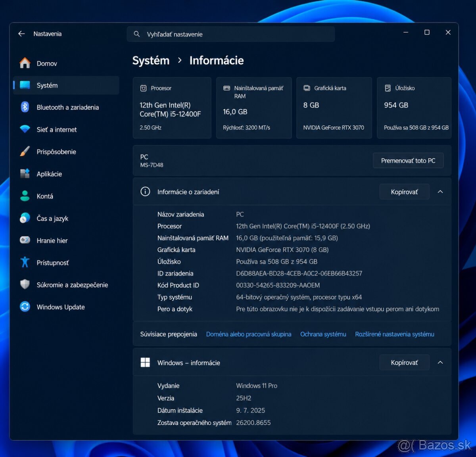The height and width of the screenshot is (457, 476).
Task: Click the PC name MS-7D48
Action: click(152, 165)
